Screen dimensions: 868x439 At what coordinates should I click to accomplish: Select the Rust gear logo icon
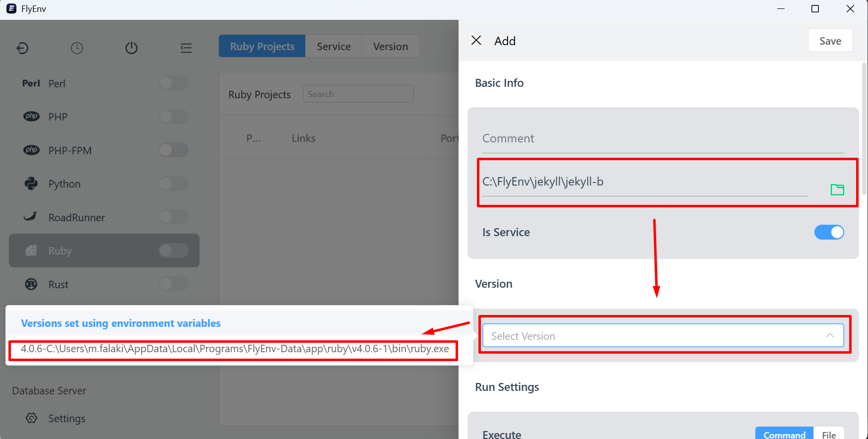click(31, 284)
